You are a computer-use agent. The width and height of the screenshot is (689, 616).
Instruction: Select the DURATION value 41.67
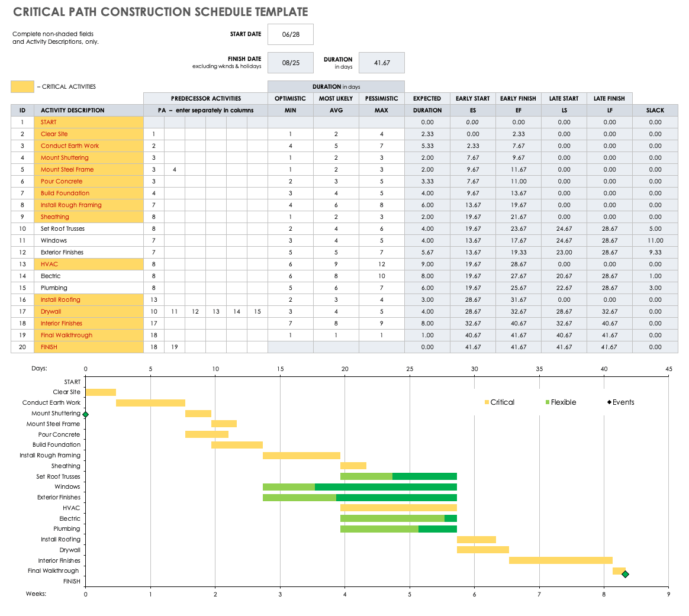[x=381, y=63]
